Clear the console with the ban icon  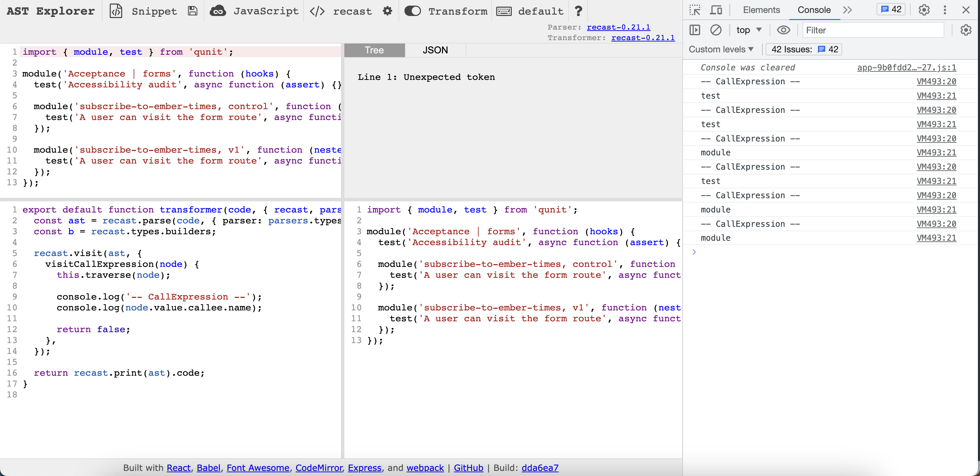click(716, 30)
